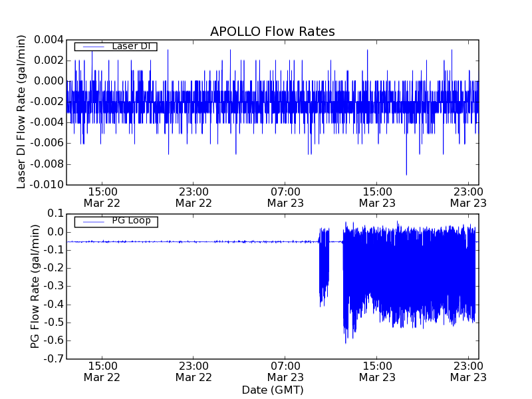Click the blue line sample in PG Loop legend
Screen dimensions: 532x399
click(x=94, y=222)
